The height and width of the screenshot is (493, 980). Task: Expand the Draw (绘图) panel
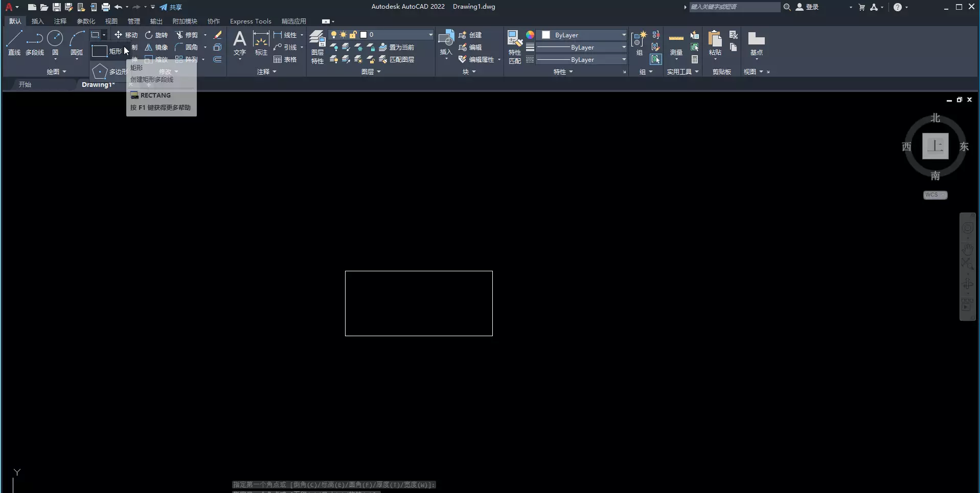tap(56, 72)
